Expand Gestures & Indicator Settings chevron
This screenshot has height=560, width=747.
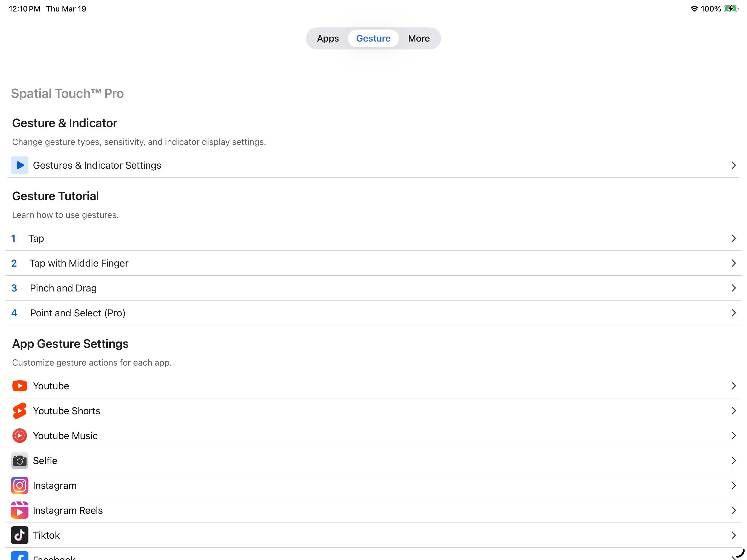pos(734,165)
